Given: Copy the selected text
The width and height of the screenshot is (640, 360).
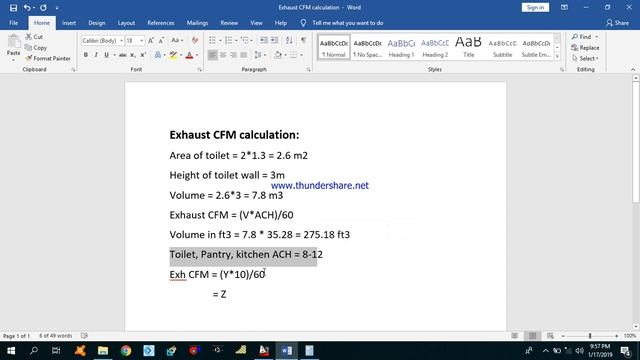Looking at the screenshot, I should (x=36, y=48).
